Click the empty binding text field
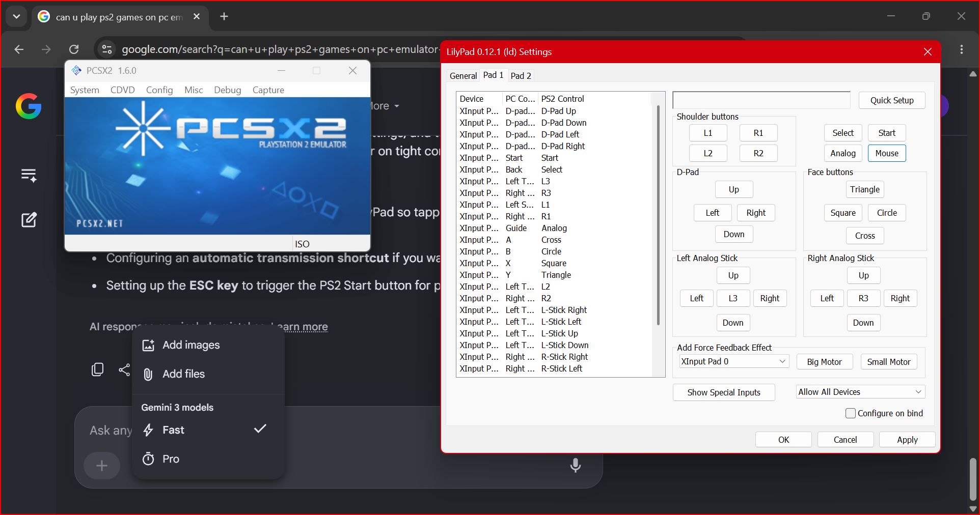This screenshot has height=515, width=980. click(x=761, y=100)
